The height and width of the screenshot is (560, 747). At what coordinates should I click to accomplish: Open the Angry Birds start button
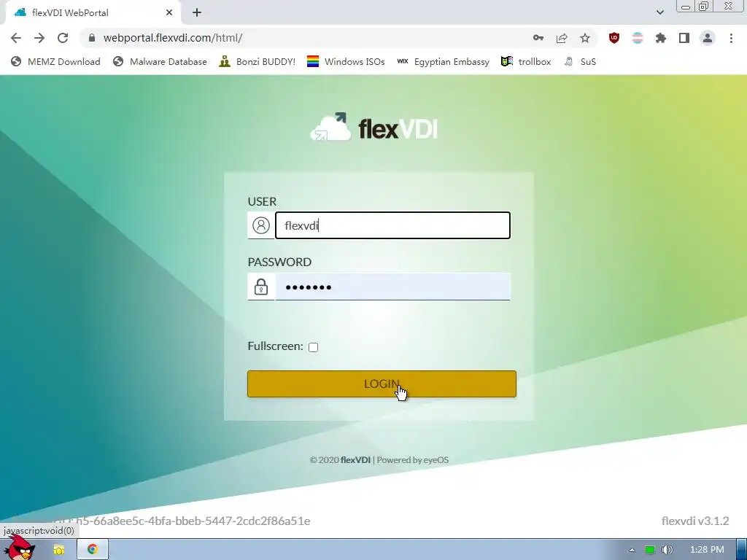18,548
